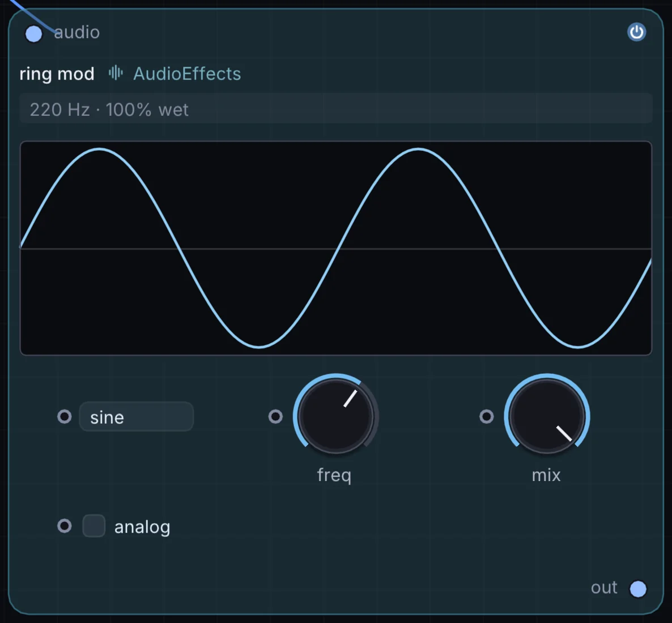Screen dimensions: 672x623
Task: Click modulation port beside sine dropdown
Action: pyautogui.click(x=64, y=416)
